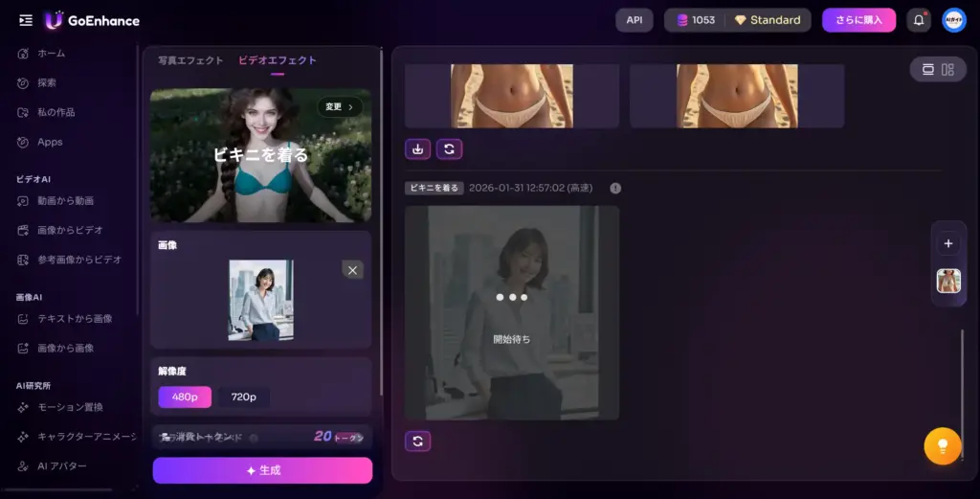Click the token balance 1053
The width and height of the screenshot is (980, 499).
[696, 20]
